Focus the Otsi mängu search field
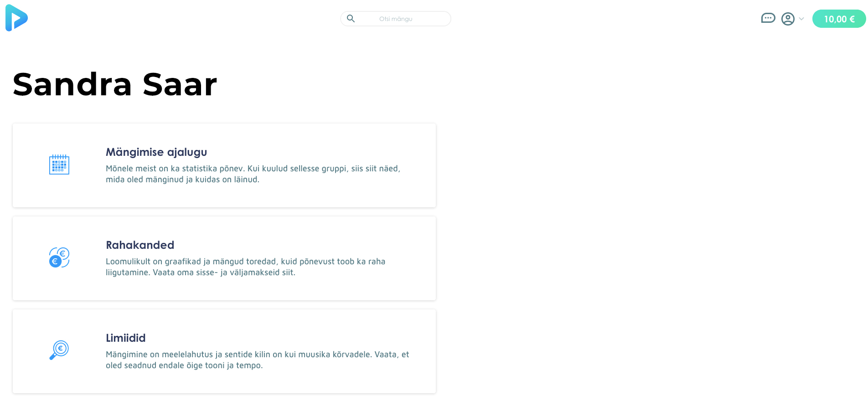 pos(396,19)
